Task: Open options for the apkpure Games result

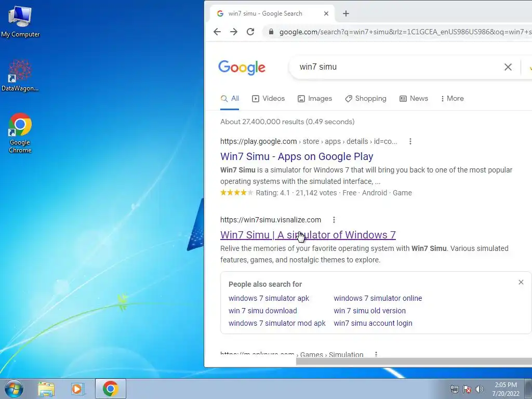Action: (376, 354)
